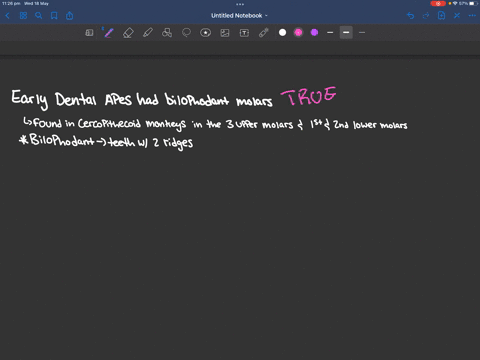480x360 pixels.
Task: Activate the laser pointer tool
Action: point(264,33)
